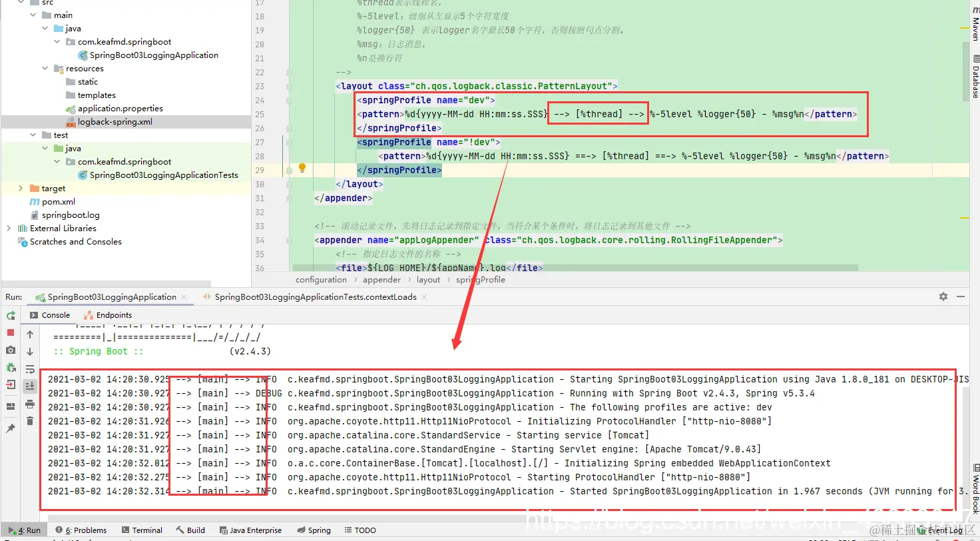Viewport: 980px width, 541px height.
Task: Collapse com.keafmd.springboot package under test java
Action: 57,162
